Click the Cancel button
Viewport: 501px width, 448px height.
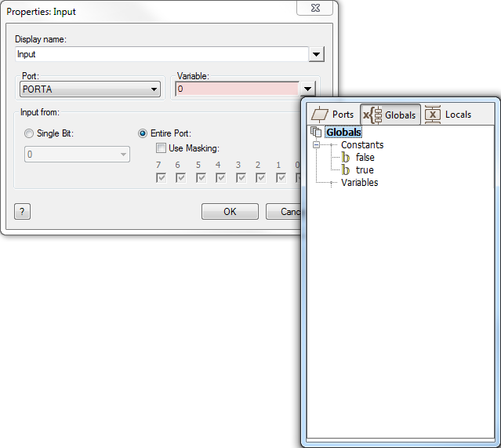pos(284,211)
